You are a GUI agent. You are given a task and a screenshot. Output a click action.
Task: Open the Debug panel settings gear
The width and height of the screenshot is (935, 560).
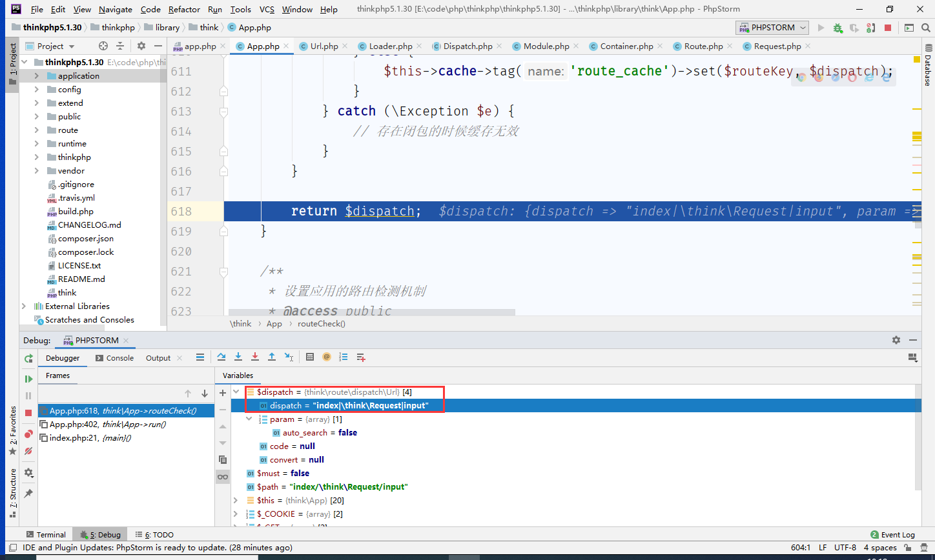[x=896, y=340]
